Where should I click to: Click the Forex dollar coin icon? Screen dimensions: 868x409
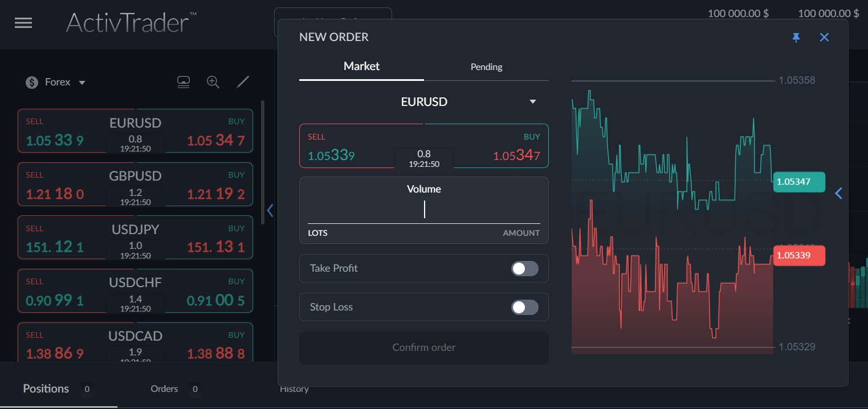point(32,83)
